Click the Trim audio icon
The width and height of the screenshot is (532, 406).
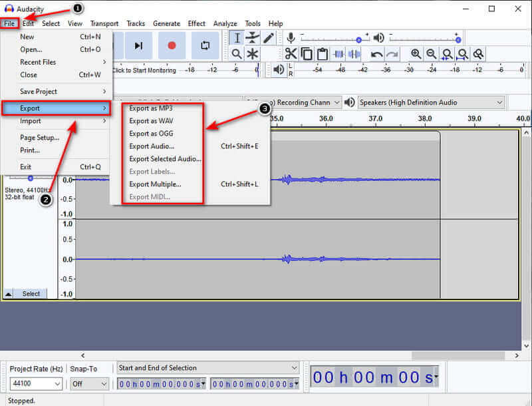coord(338,54)
